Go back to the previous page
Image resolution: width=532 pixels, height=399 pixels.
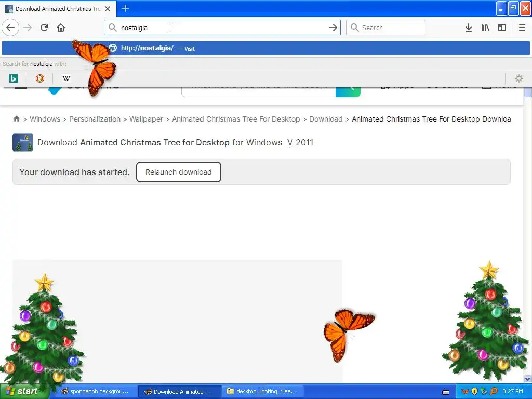click(x=10, y=28)
